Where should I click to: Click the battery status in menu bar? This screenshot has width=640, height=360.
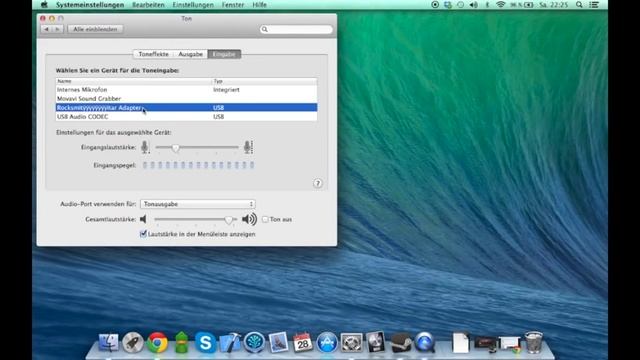pyautogui.click(x=522, y=5)
